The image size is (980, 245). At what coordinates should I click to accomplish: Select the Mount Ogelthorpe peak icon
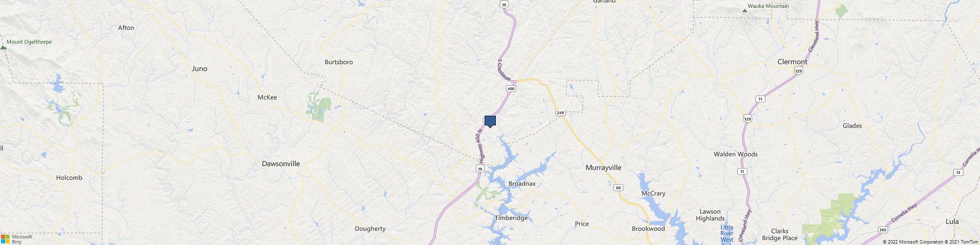pos(3,48)
